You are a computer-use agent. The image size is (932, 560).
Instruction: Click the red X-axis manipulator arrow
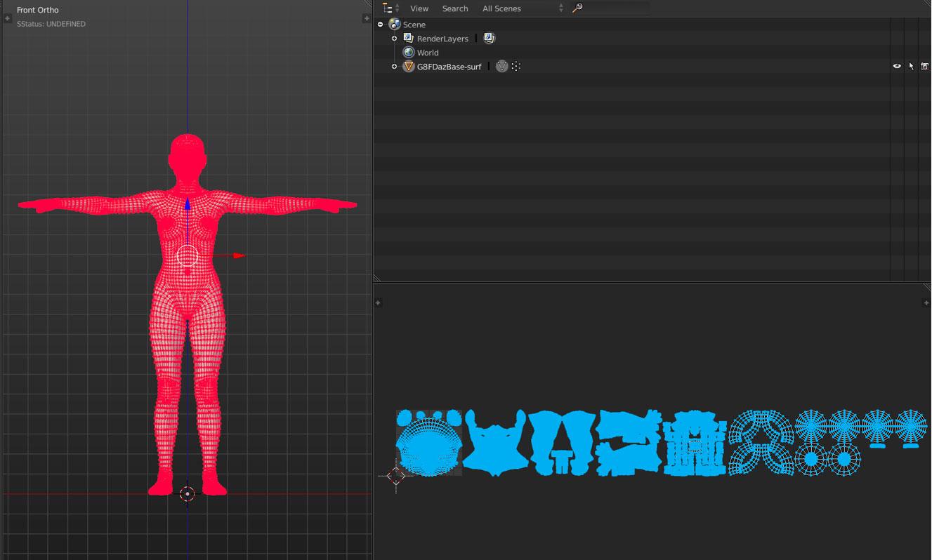point(239,255)
